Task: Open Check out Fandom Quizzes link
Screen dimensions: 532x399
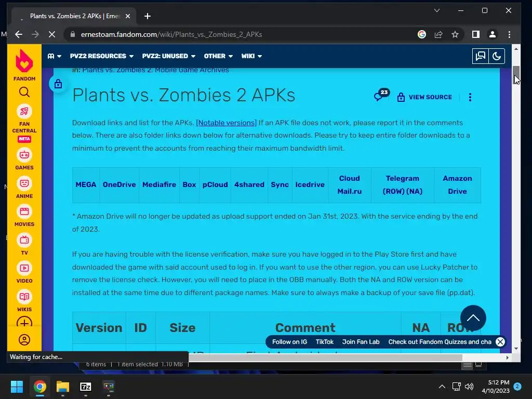Action: 440,342
